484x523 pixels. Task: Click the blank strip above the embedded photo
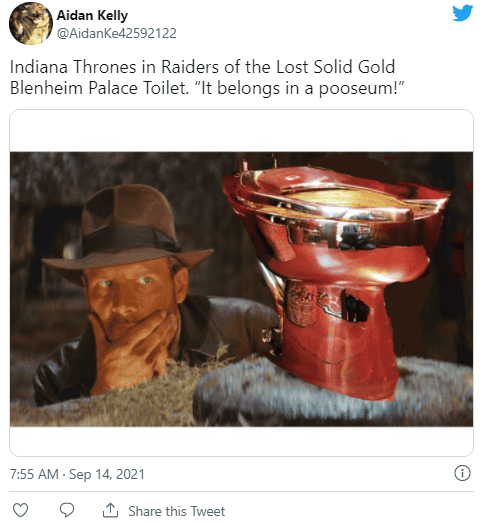pyautogui.click(x=241, y=131)
